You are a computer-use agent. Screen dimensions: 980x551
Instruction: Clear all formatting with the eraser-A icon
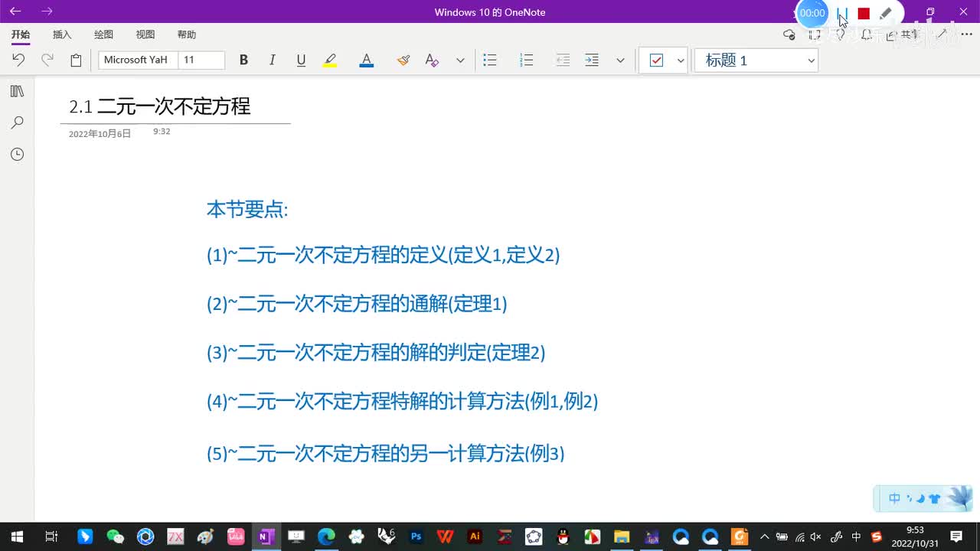coord(432,60)
